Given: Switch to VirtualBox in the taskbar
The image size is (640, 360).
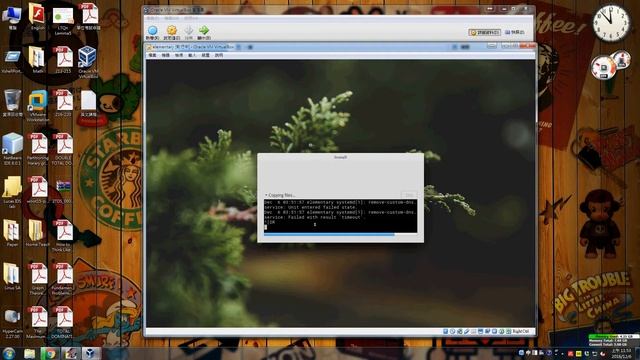Looking at the screenshot, I should point(91,354).
